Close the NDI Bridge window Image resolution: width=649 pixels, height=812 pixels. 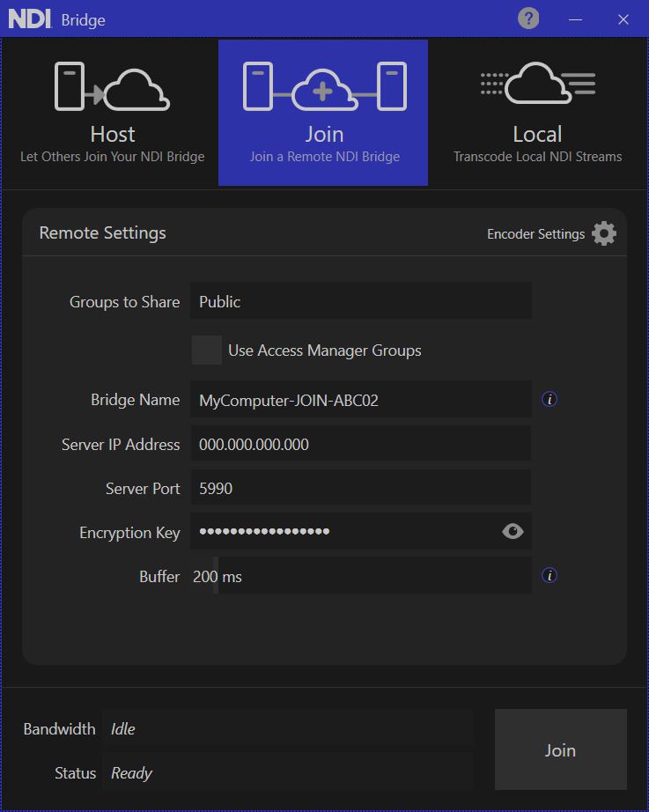pyautogui.click(x=623, y=19)
